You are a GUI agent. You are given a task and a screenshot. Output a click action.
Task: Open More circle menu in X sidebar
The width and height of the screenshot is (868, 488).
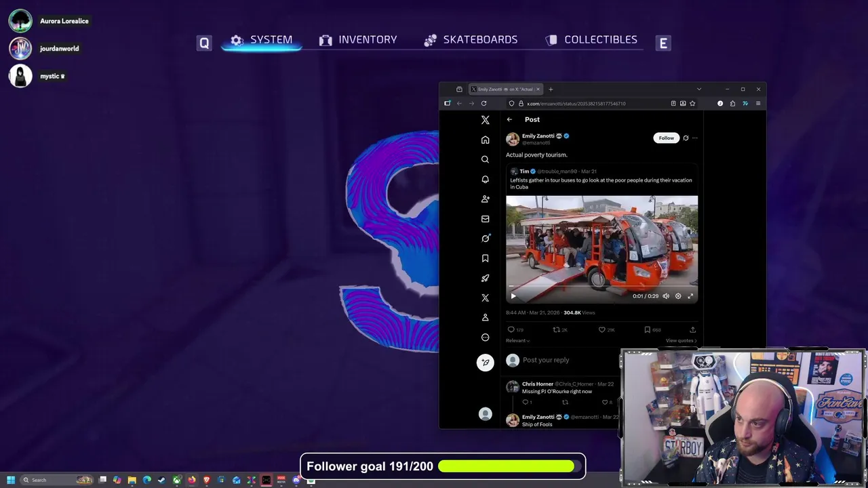pos(485,338)
